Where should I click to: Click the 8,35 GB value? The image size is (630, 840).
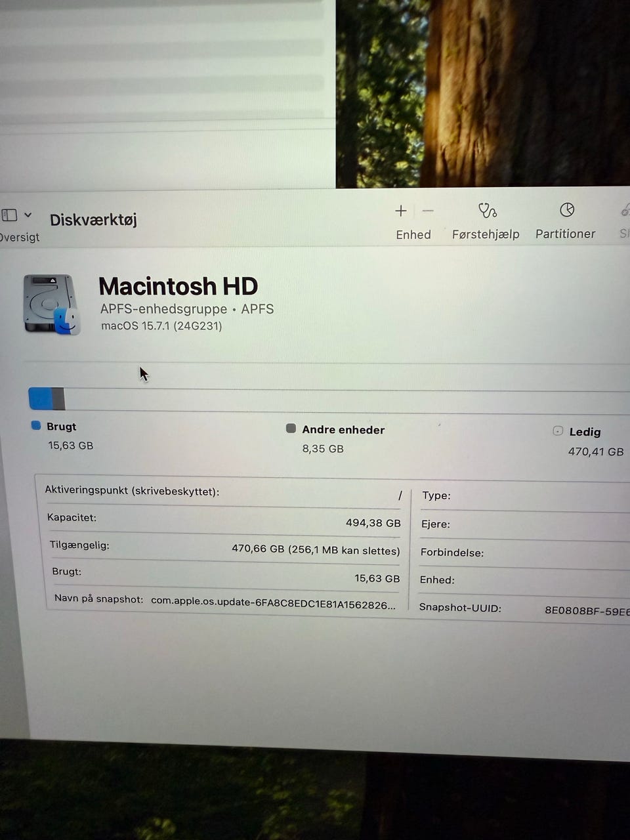click(323, 448)
